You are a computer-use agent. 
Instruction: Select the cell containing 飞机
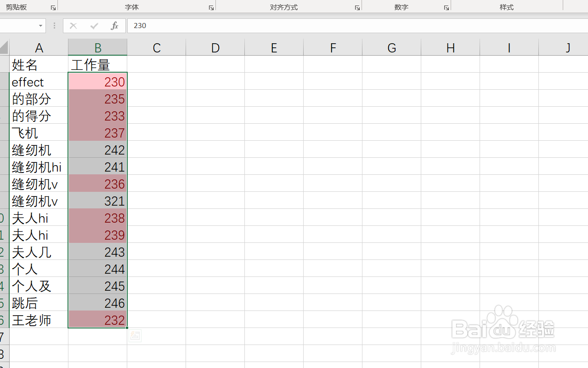39,132
